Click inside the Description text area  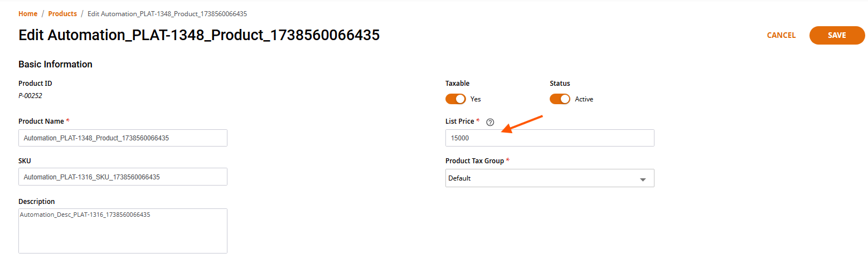123,231
